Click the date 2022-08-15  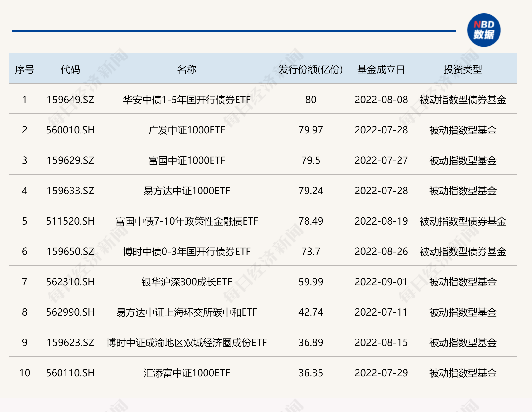[381, 343]
